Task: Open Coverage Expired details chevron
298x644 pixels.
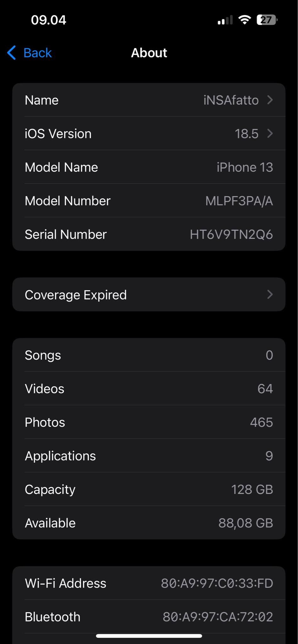Action: tap(270, 294)
